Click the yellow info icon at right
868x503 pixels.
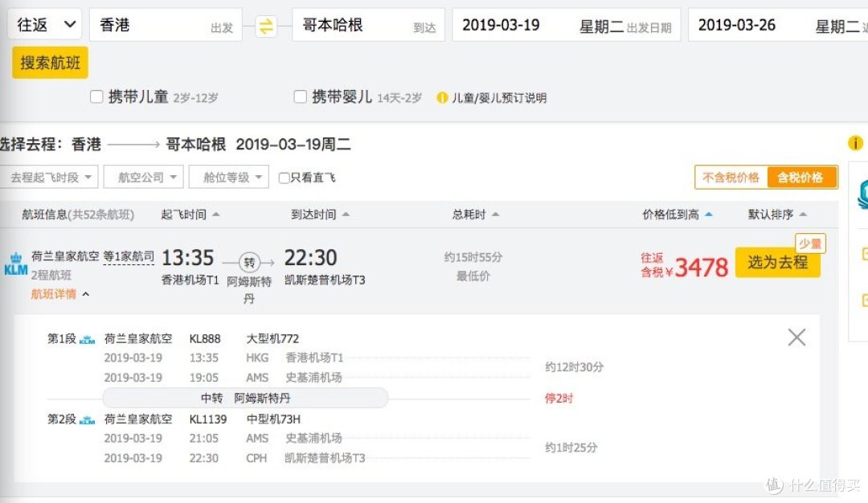click(x=855, y=143)
